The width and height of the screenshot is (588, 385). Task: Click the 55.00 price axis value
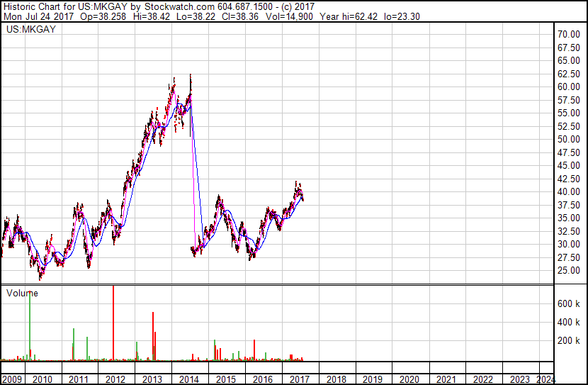click(569, 113)
